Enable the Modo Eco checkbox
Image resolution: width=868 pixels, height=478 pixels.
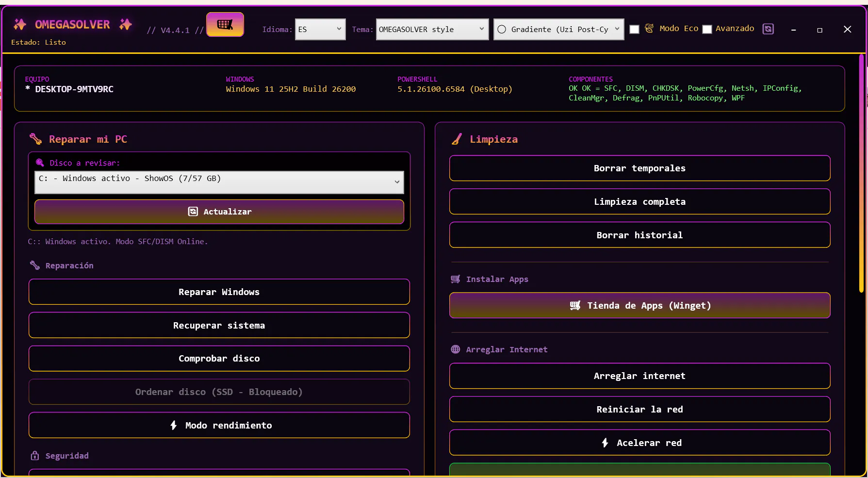point(634,29)
